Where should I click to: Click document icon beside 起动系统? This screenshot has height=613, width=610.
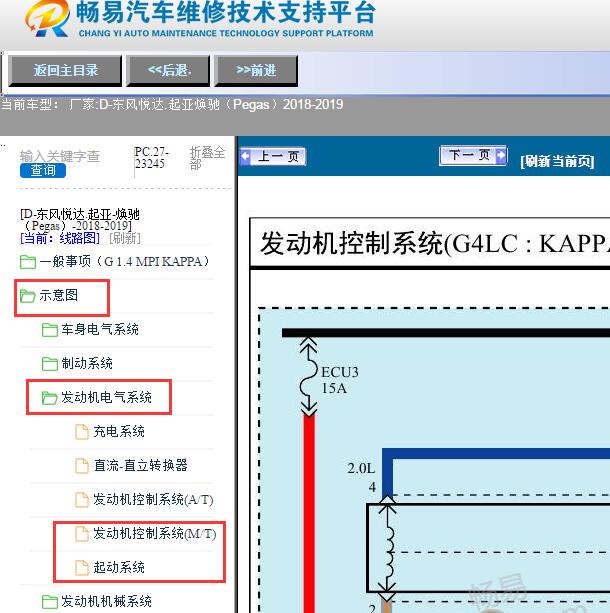tap(82, 568)
